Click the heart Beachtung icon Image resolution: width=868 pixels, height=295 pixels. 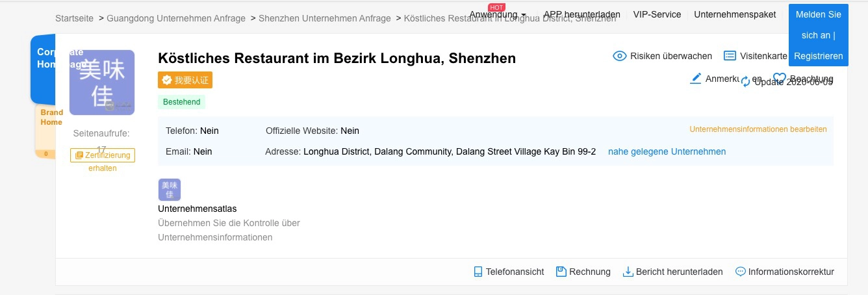click(x=780, y=79)
